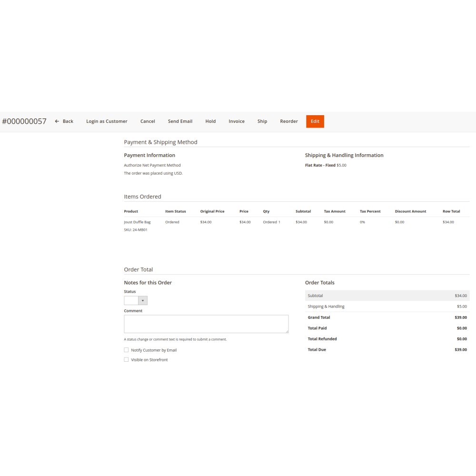476x476 pixels.
Task: Toggle Visible on Storefront checkbox
Action: 126,359
